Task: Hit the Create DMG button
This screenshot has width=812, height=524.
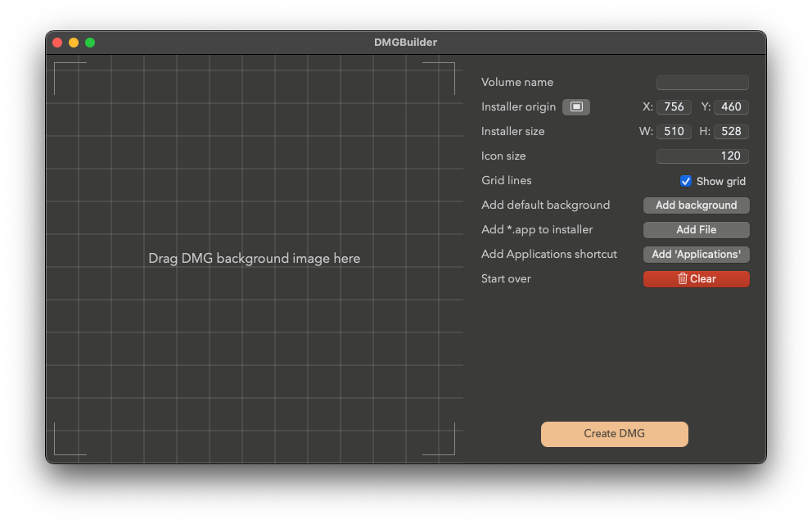Action: (x=614, y=434)
